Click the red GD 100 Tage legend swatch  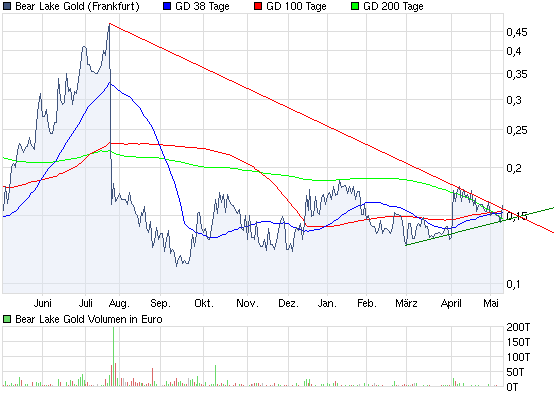tap(258, 6)
